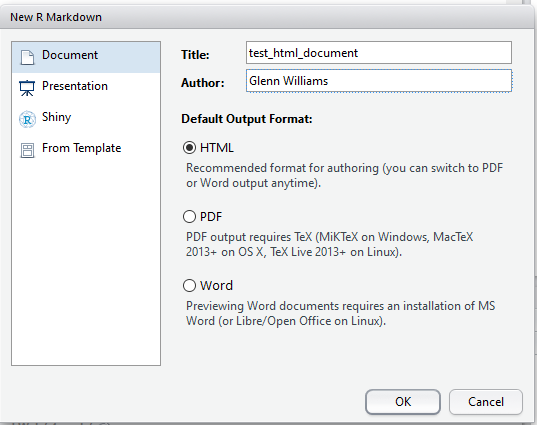Click the HTML label text
Image resolution: width=537 pixels, height=425 pixels.
[217, 148]
